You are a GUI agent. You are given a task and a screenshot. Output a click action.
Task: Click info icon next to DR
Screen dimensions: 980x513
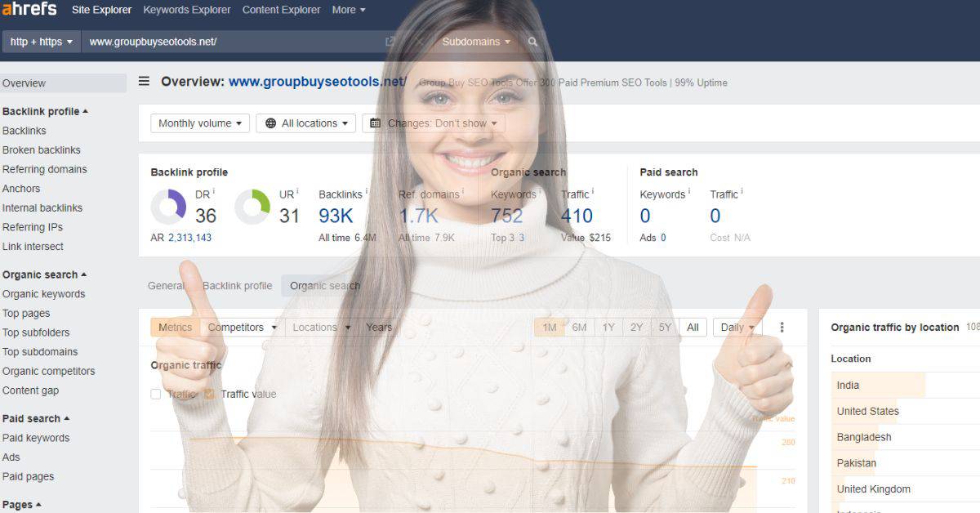[214, 192]
